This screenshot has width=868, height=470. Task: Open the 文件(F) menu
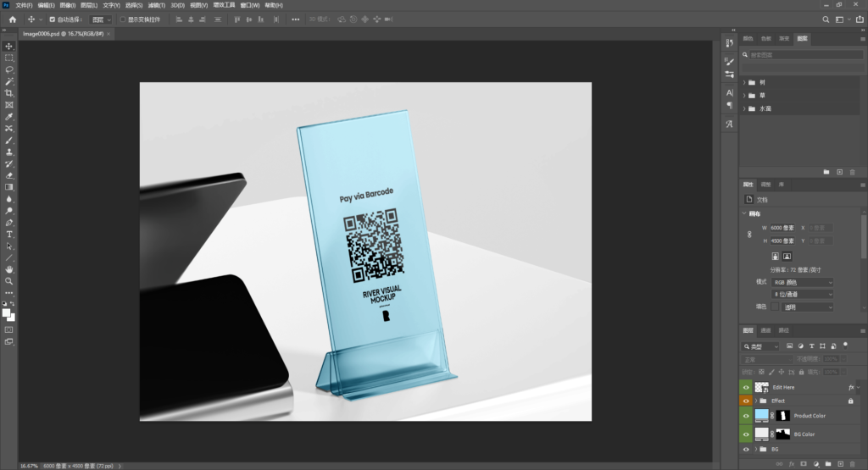pyautogui.click(x=24, y=5)
